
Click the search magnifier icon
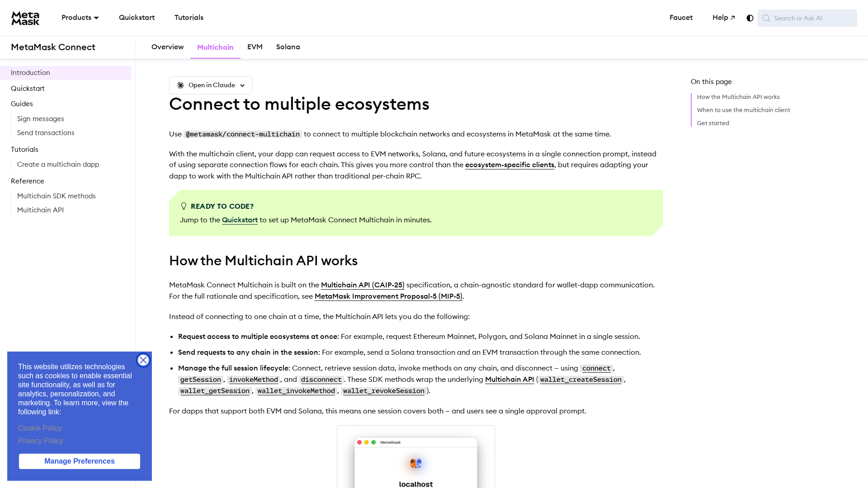(766, 18)
